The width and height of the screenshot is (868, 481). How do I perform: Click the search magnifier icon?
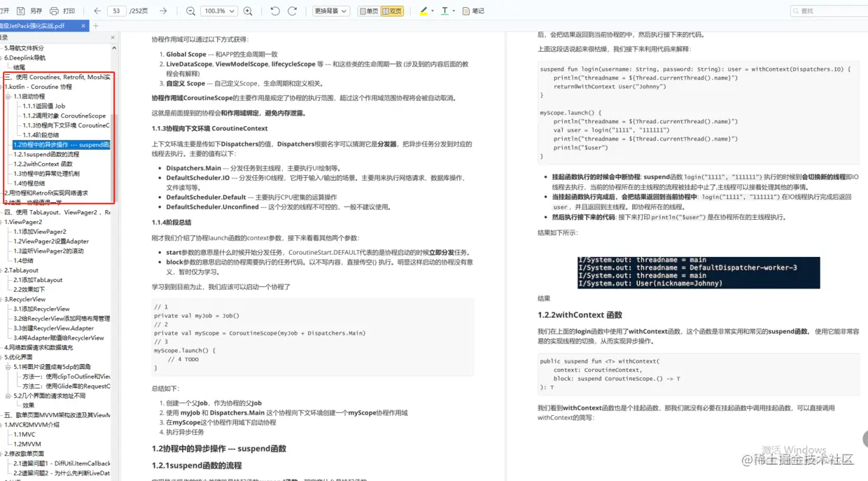pos(797,11)
